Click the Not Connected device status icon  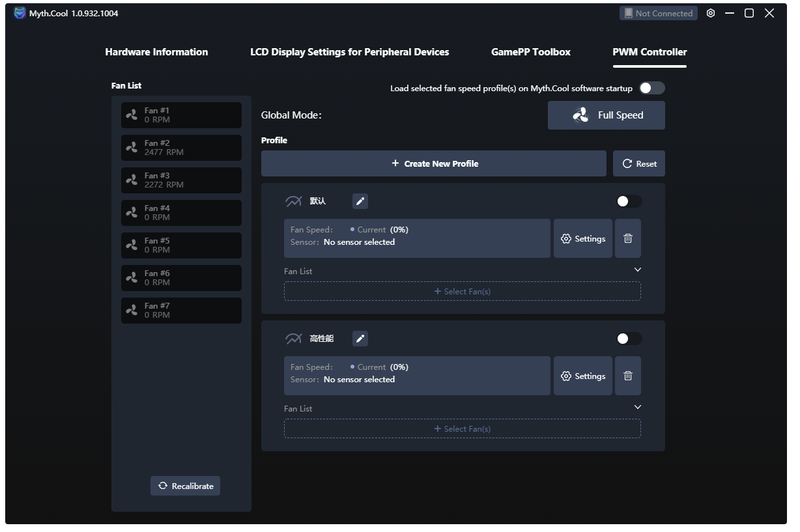tap(629, 13)
